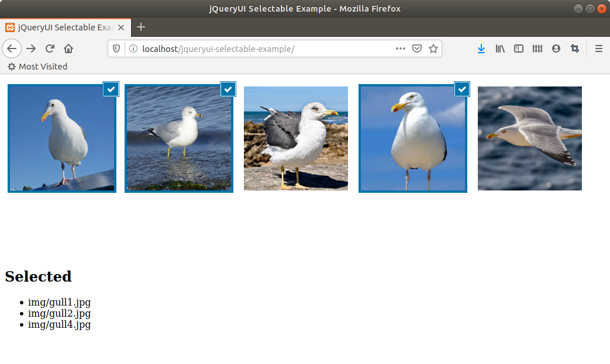The width and height of the screenshot is (610, 364).
Task: Open the hamburger application menu
Action: click(x=598, y=48)
